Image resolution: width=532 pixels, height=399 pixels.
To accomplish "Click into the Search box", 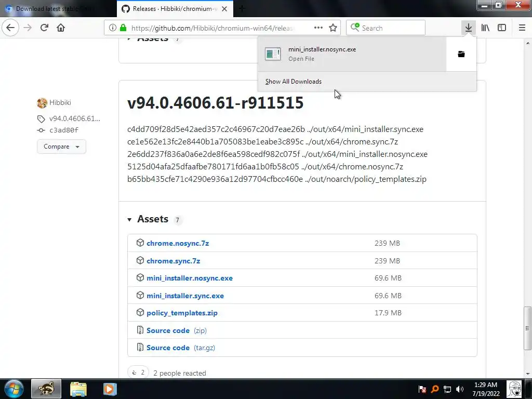I will pos(386,28).
